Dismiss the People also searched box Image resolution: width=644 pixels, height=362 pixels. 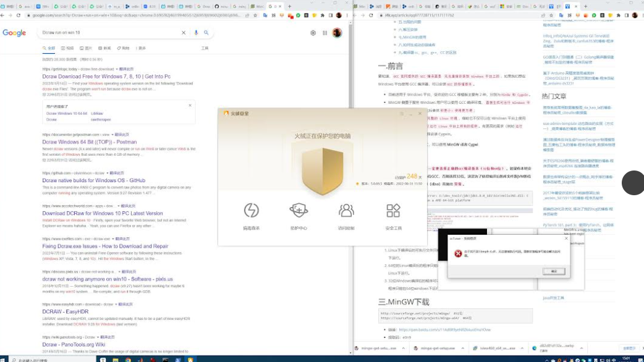click(x=190, y=106)
